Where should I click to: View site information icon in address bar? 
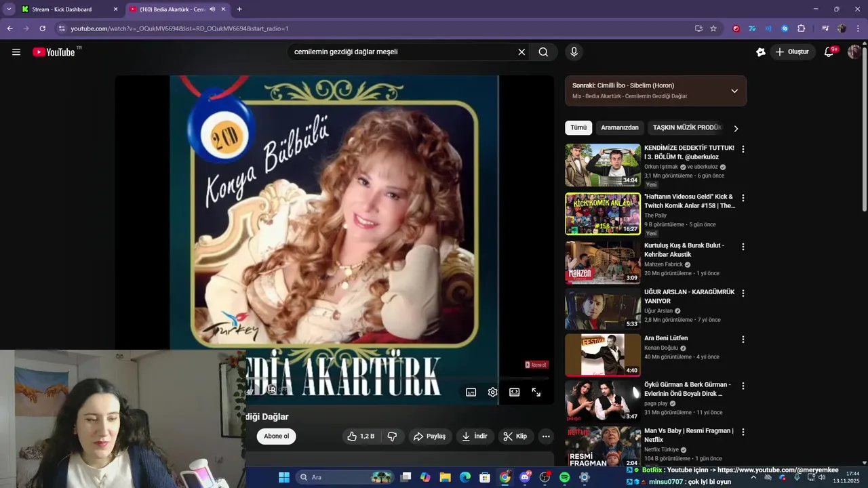(62, 28)
